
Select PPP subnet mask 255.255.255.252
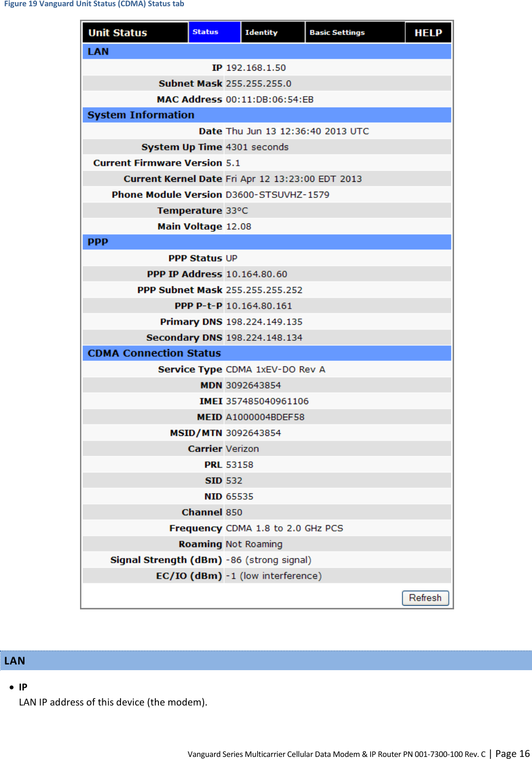[x=264, y=290]
